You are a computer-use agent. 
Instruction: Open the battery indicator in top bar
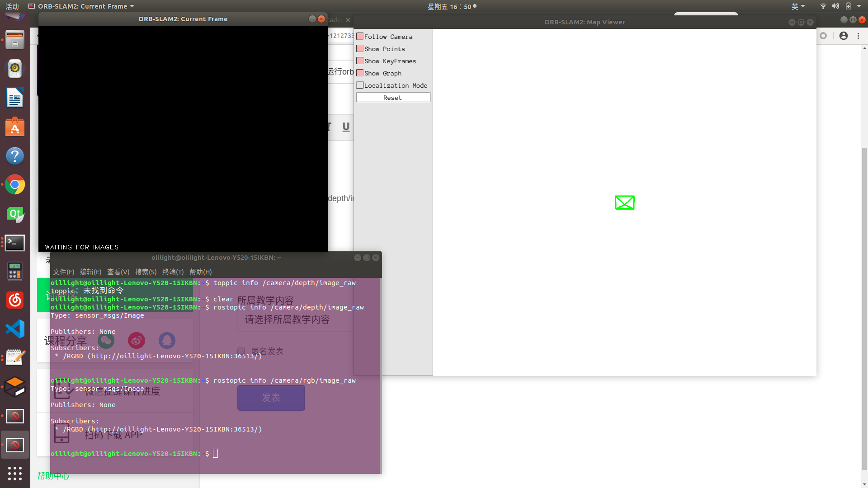point(849,6)
